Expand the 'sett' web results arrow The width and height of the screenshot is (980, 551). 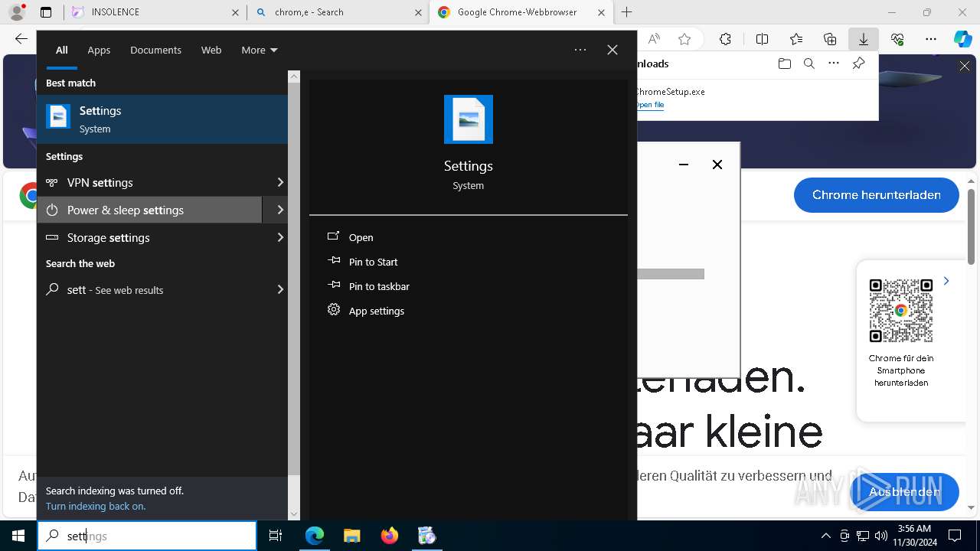tap(280, 289)
